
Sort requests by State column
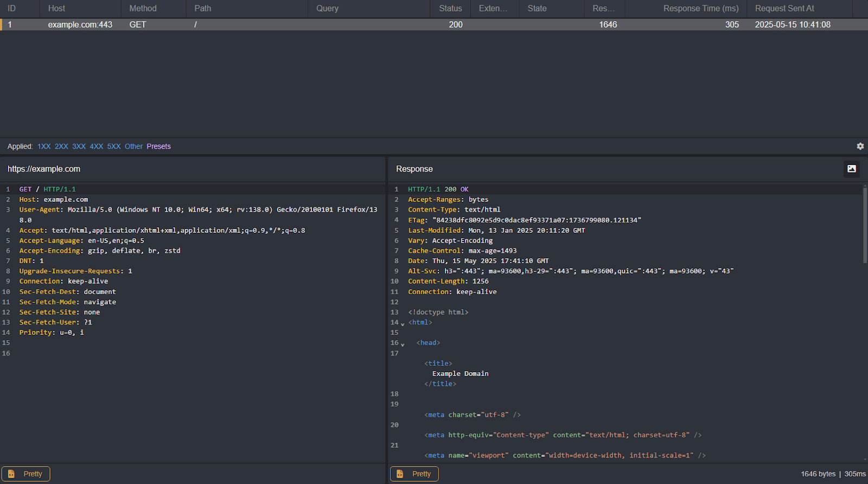tap(537, 9)
